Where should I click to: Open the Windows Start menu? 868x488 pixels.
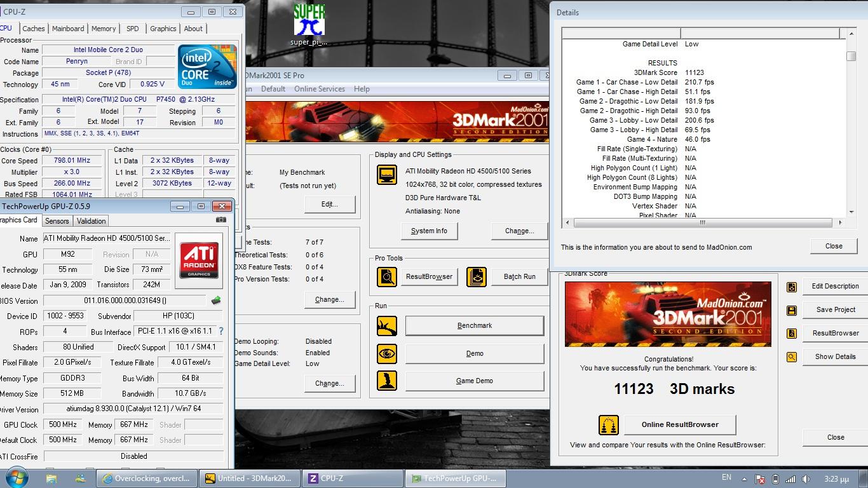pos(17,478)
